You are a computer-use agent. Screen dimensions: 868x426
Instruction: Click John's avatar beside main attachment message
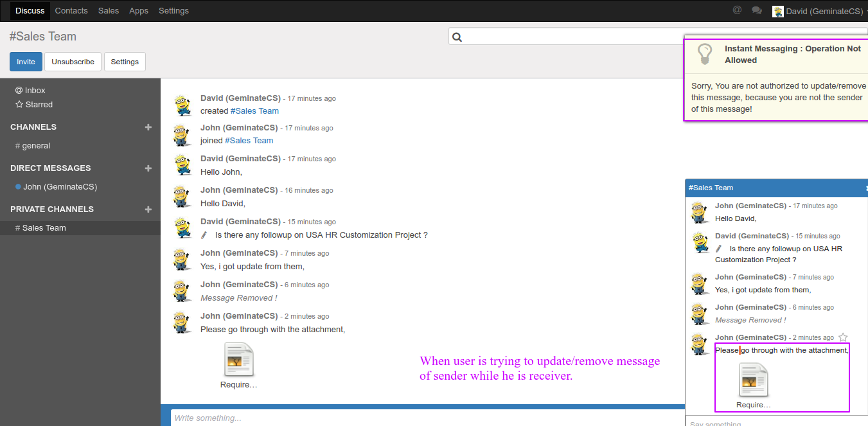point(183,323)
